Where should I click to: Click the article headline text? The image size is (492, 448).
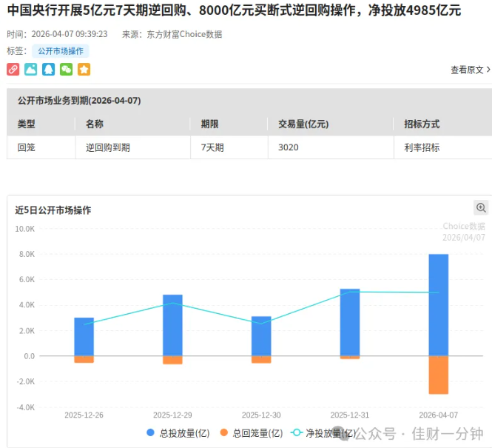234,10
